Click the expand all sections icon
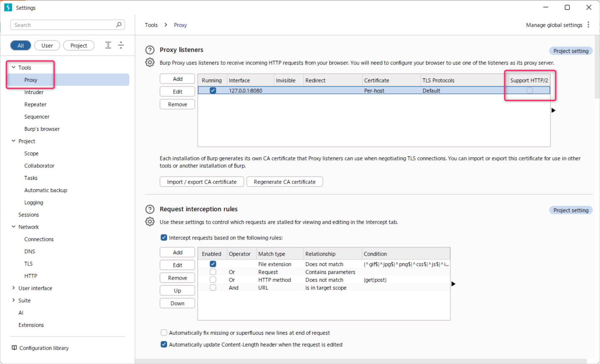This screenshot has width=600, height=364. tap(108, 45)
